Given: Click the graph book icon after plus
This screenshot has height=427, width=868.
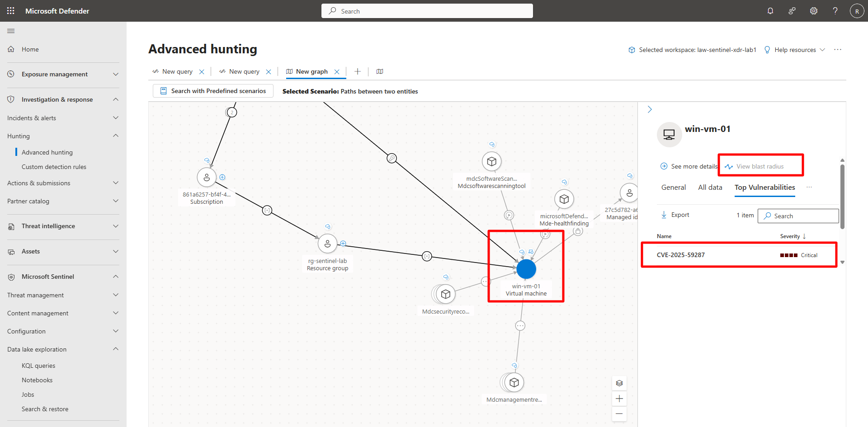Looking at the screenshot, I should coord(380,71).
